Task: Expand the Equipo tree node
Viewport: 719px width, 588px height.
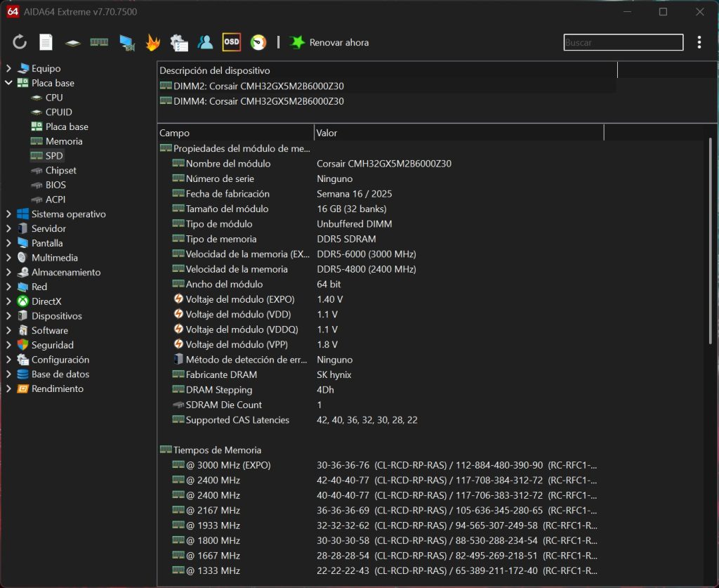Action: pyautogui.click(x=8, y=68)
